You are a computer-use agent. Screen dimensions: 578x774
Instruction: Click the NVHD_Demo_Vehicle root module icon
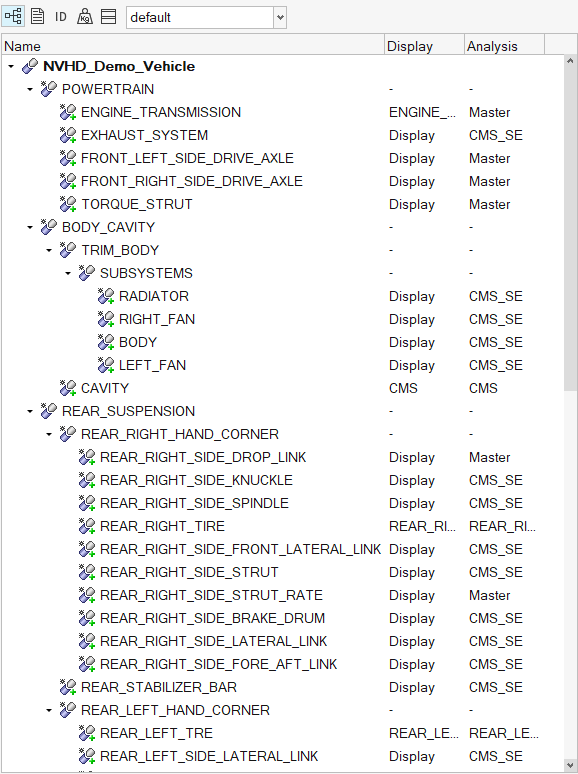(30, 66)
